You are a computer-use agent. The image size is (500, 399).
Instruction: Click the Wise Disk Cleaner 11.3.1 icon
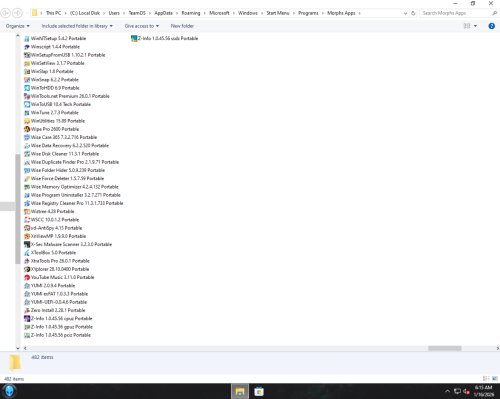pyautogui.click(x=27, y=154)
